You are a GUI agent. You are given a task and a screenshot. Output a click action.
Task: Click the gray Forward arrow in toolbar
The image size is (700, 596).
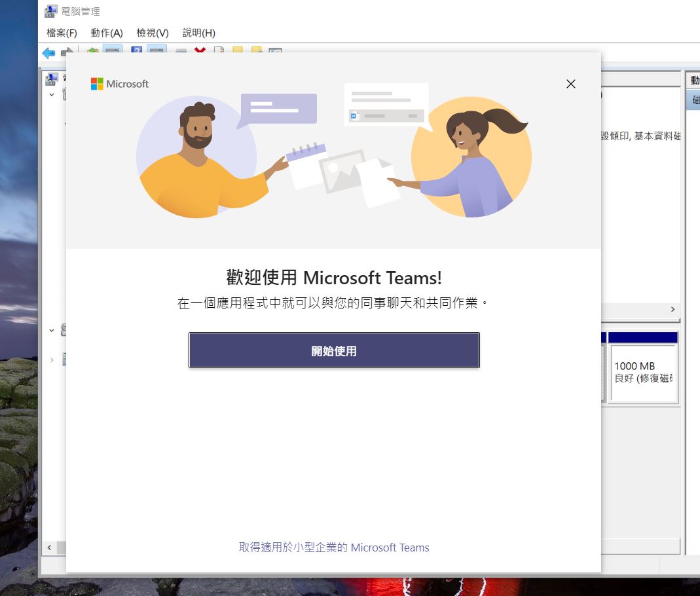(67, 52)
